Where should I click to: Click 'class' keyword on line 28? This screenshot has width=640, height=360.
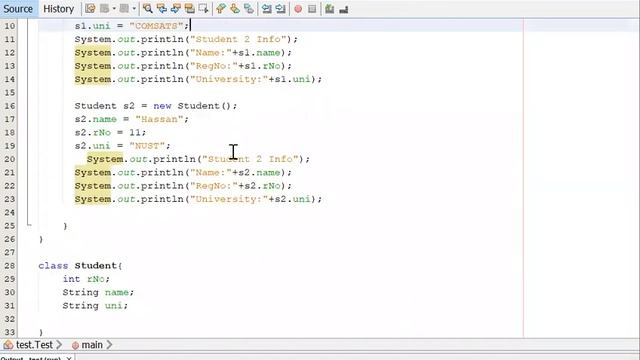pos(53,266)
